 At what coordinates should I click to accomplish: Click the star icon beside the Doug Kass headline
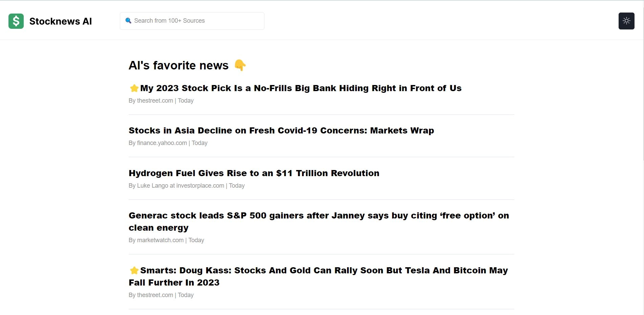coord(134,270)
